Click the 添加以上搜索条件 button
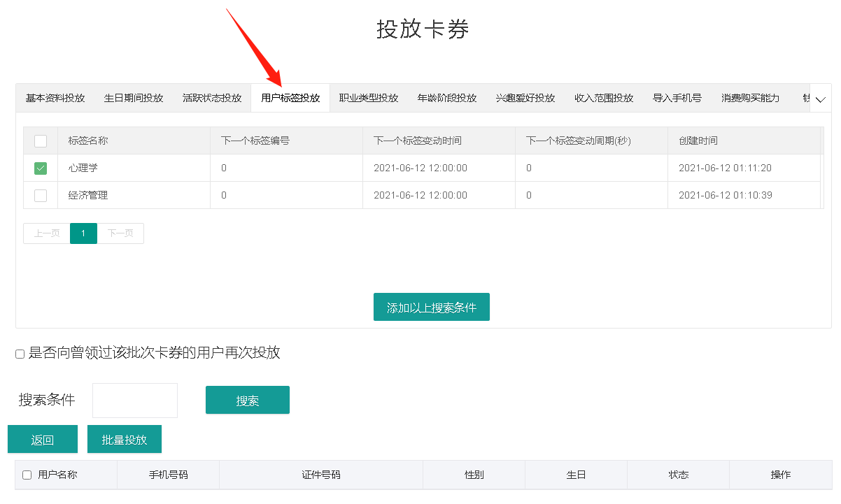841x504 pixels. coord(432,308)
